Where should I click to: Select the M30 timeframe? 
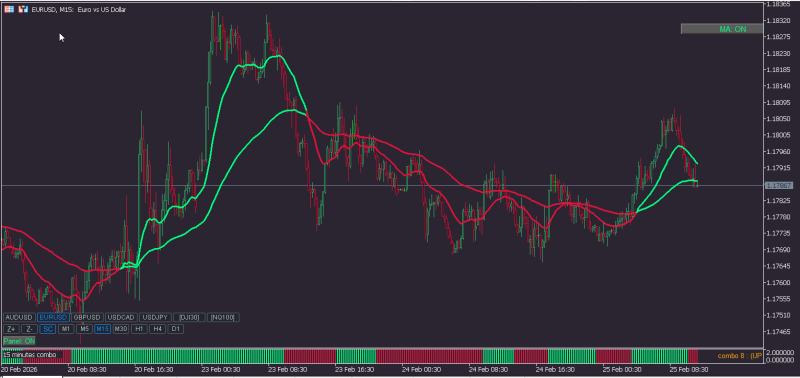pyautogui.click(x=121, y=329)
